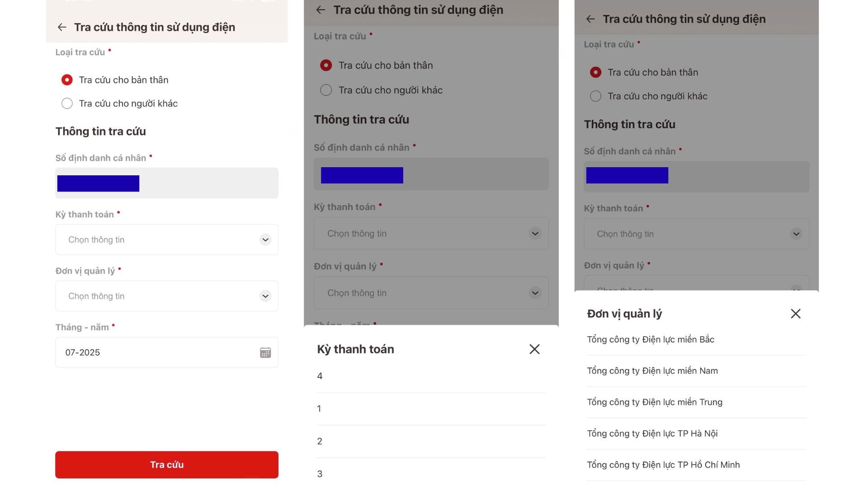The image size is (868, 488).
Task: Expand Đơn vị quản lý dropdown on left screen
Action: pos(167,296)
